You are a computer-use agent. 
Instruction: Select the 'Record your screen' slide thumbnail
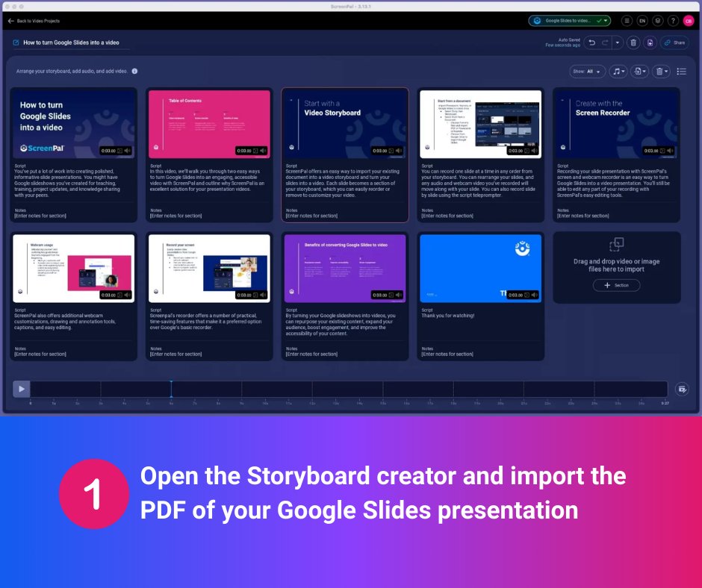209,269
